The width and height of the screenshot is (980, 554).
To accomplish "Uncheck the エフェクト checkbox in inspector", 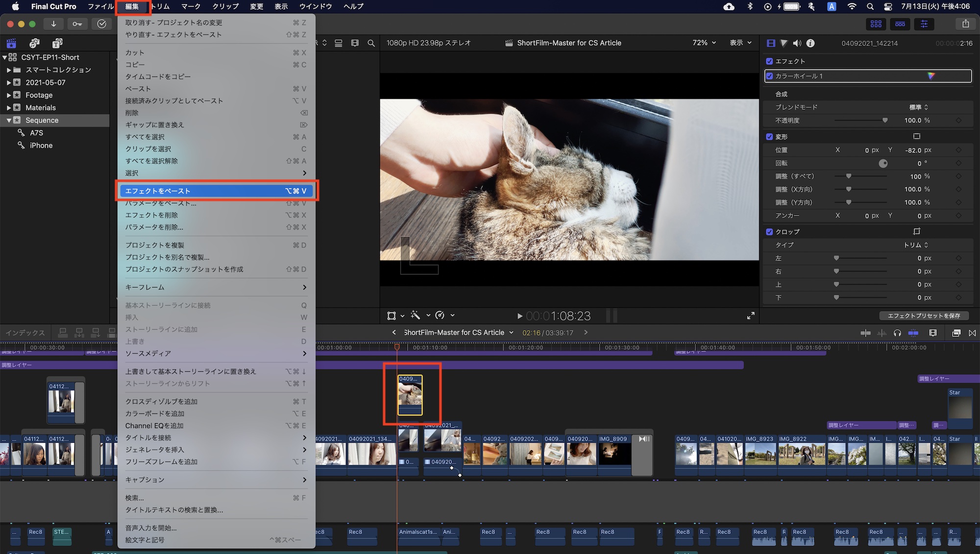I will click(769, 61).
